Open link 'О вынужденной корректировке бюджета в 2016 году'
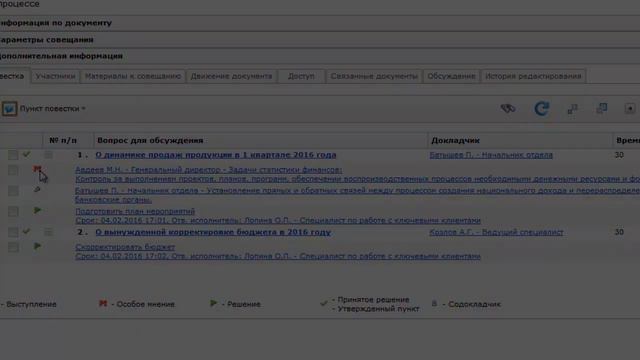This screenshot has width=640, height=360. pyautogui.click(x=213, y=232)
